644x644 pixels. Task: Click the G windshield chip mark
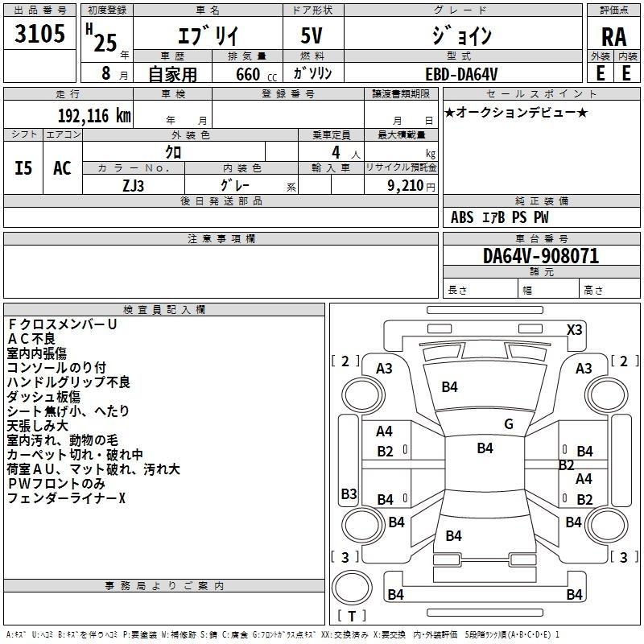pyautogui.click(x=509, y=424)
